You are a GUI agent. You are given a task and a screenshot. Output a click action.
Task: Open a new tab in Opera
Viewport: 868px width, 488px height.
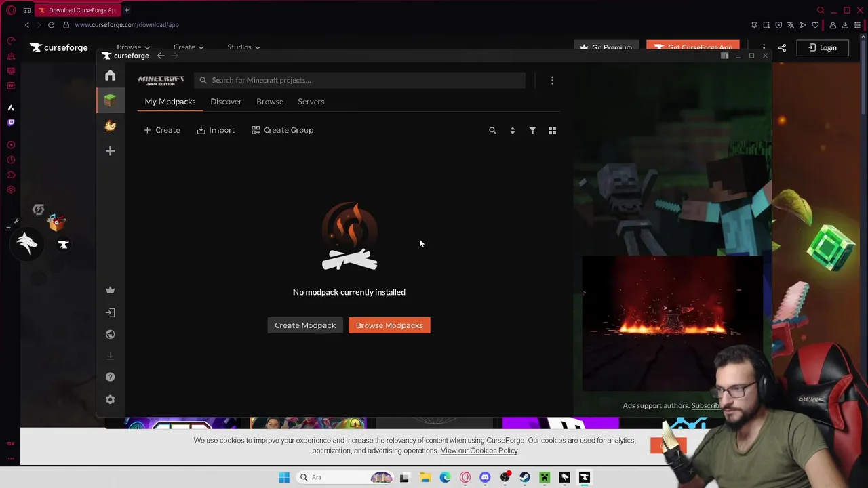click(127, 10)
